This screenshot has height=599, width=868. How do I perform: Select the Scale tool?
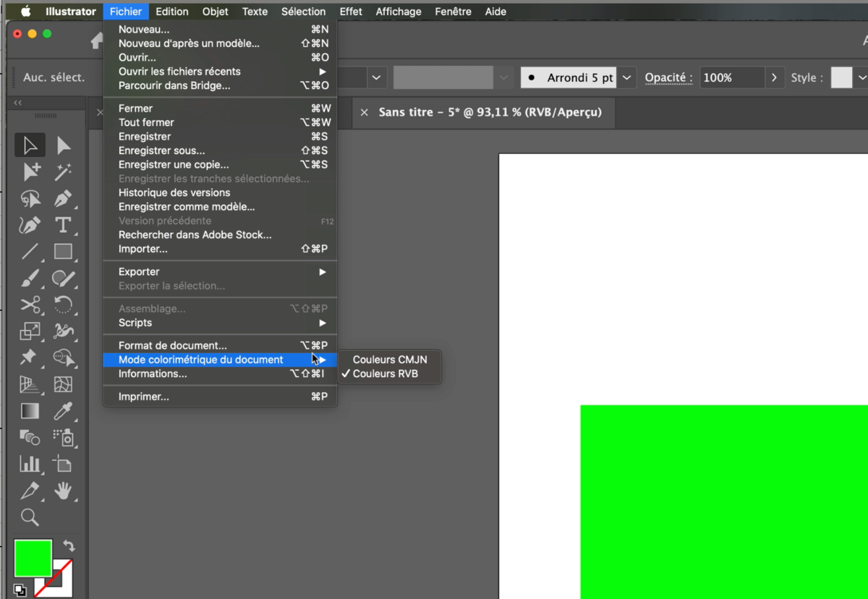coord(30,331)
